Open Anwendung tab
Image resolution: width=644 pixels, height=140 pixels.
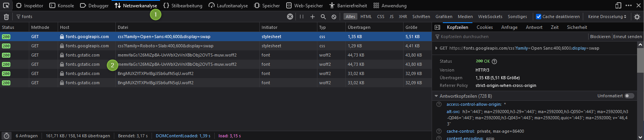390,5
